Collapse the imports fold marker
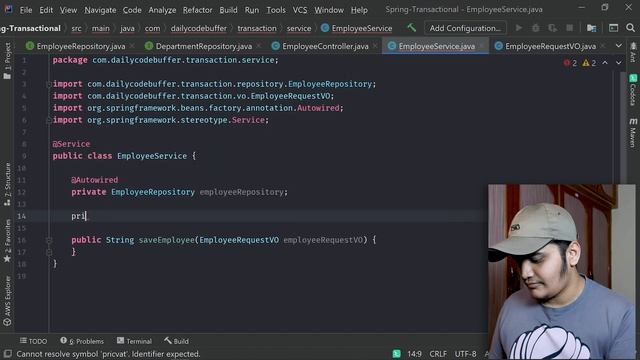Screen dimensions: 640x360 pyautogui.click(x=49, y=84)
